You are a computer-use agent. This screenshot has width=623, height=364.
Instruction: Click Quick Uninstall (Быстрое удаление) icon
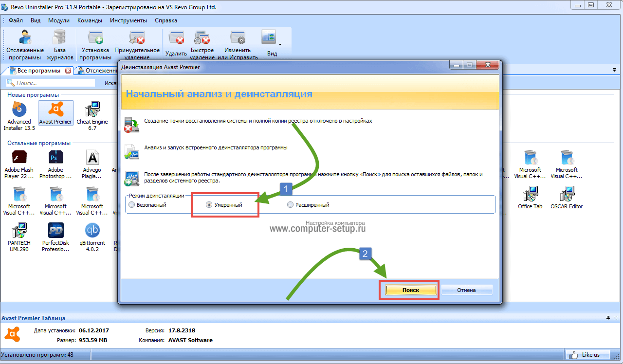[202, 44]
